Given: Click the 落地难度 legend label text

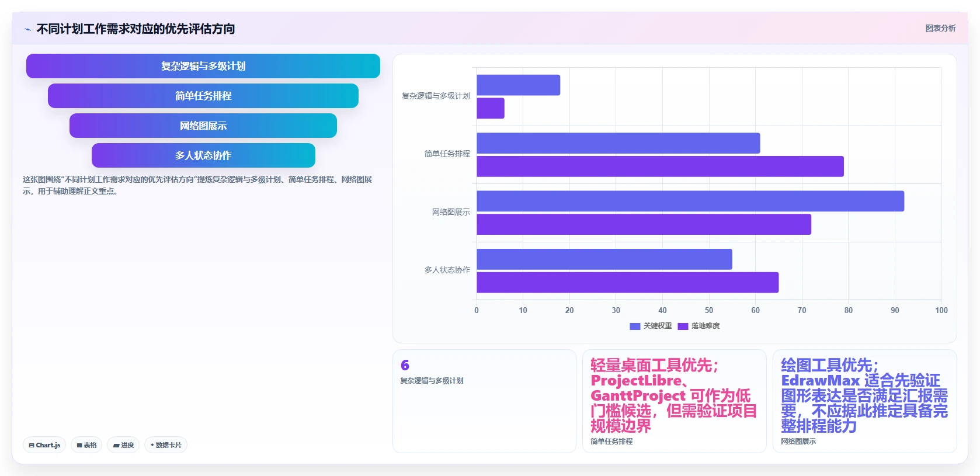Looking at the screenshot, I should [706, 326].
